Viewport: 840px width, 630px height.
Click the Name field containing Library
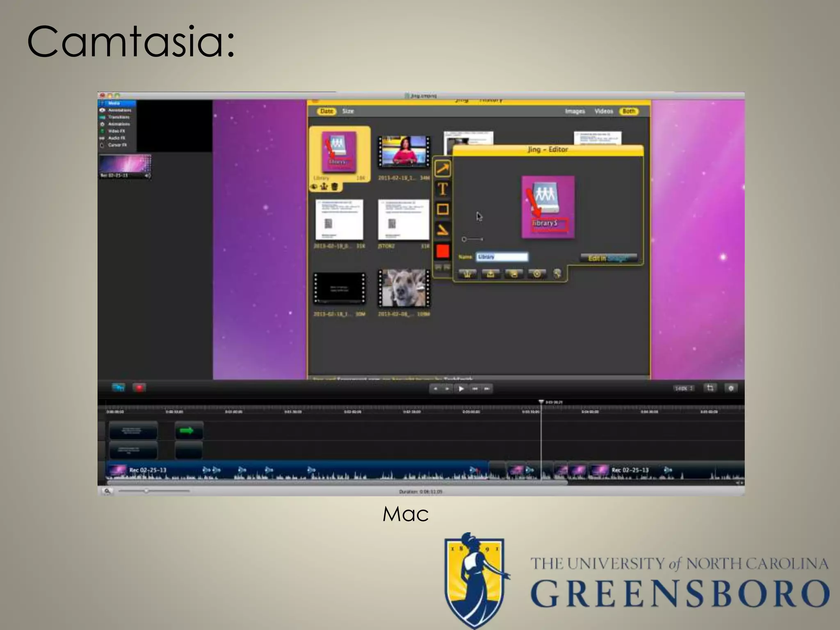click(502, 257)
